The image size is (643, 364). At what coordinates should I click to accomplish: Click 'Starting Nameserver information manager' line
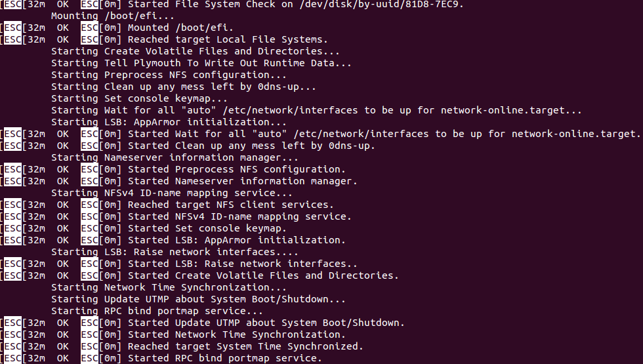(175, 158)
